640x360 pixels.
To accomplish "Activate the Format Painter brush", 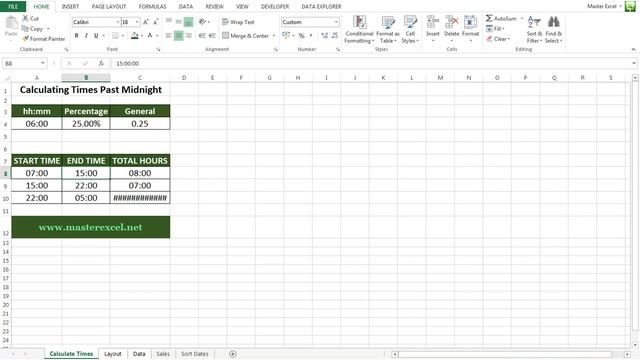I will pyautogui.click(x=25, y=39).
